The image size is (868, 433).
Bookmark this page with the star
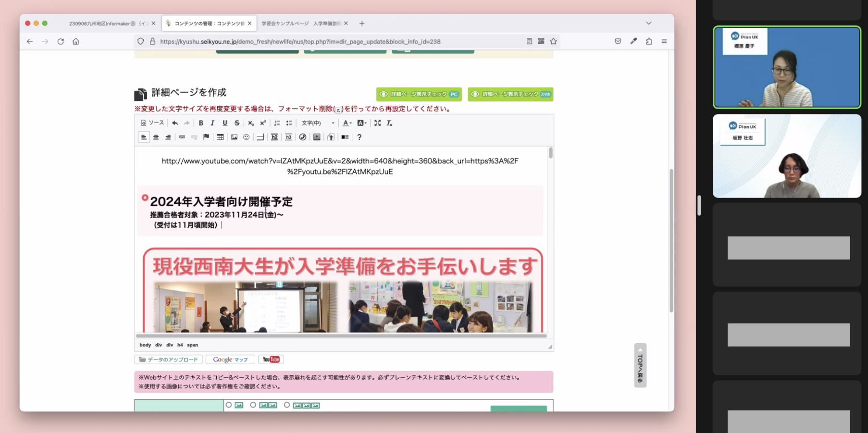coord(554,41)
